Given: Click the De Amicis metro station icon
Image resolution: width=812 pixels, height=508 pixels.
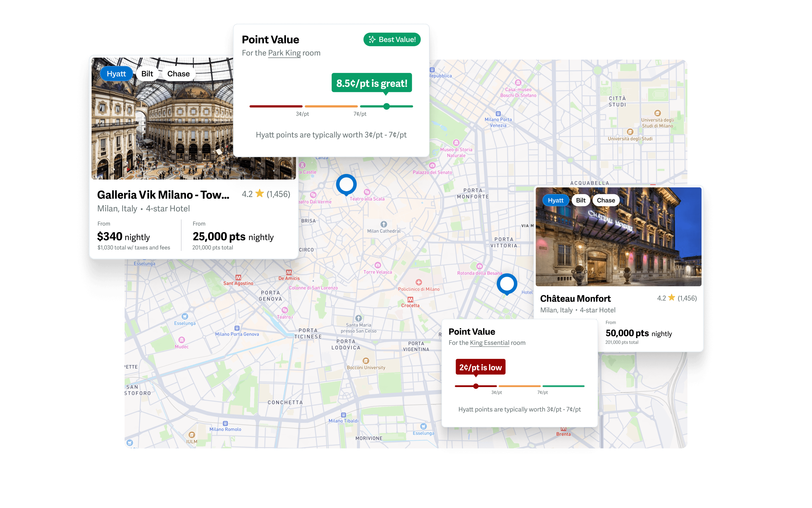Looking at the screenshot, I should click(289, 272).
